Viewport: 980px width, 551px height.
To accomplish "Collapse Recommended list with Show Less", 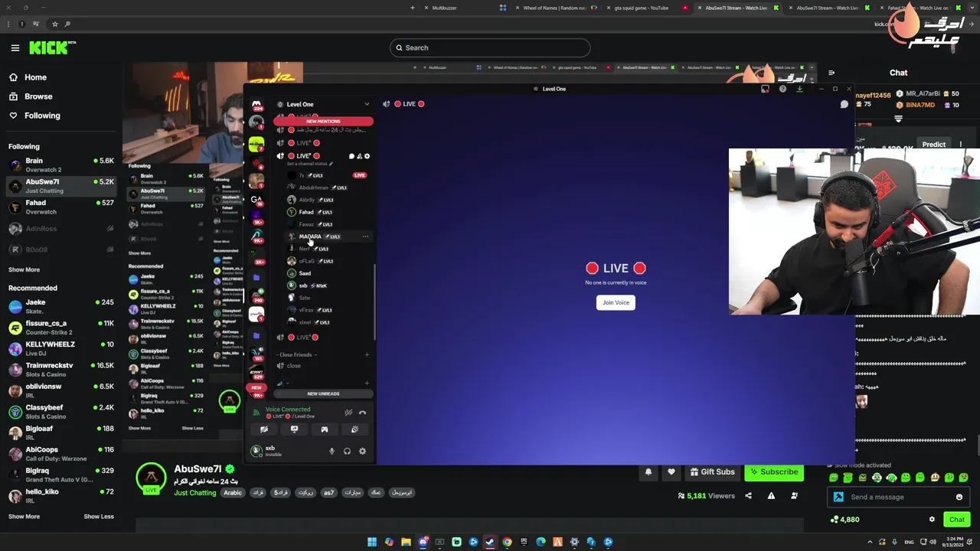I will click(99, 516).
